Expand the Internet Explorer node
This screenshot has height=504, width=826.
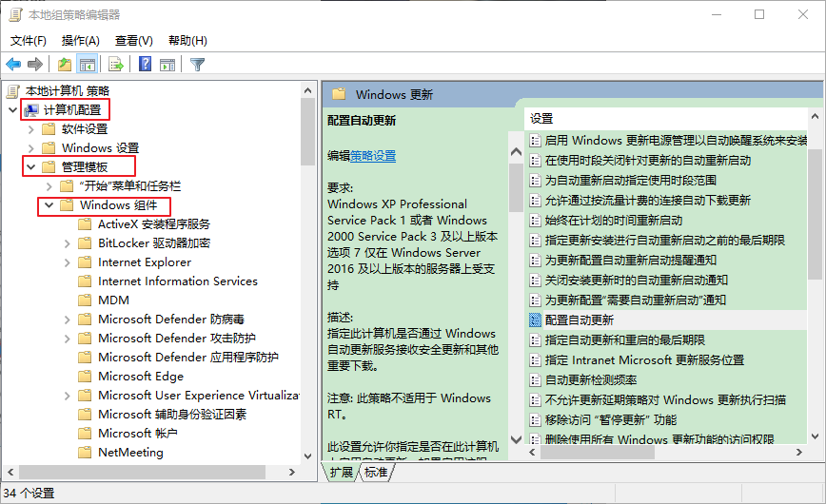(x=67, y=262)
